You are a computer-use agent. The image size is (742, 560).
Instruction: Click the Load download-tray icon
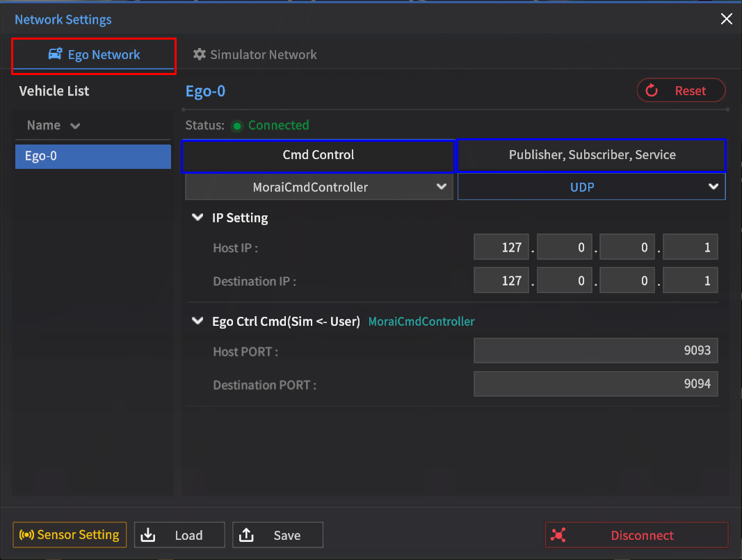tap(148, 535)
